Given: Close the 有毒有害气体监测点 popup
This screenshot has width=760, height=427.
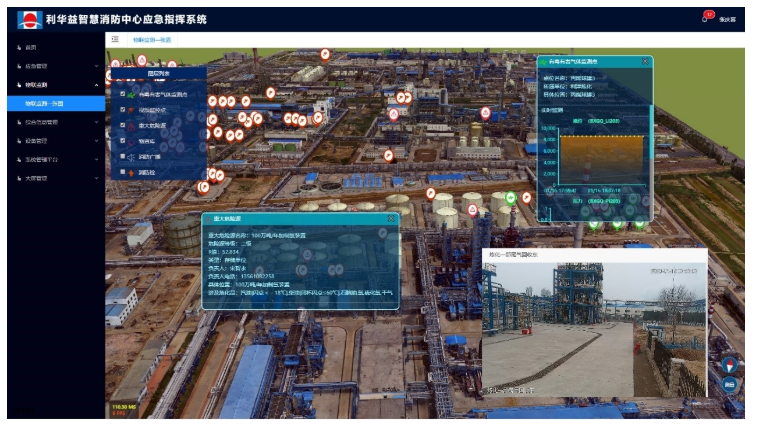Looking at the screenshot, I should coord(645,62).
